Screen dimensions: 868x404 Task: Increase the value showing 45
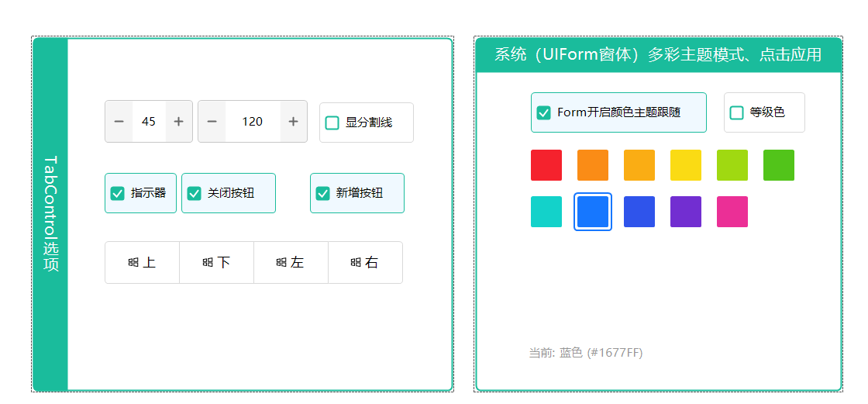coord(178,122)
